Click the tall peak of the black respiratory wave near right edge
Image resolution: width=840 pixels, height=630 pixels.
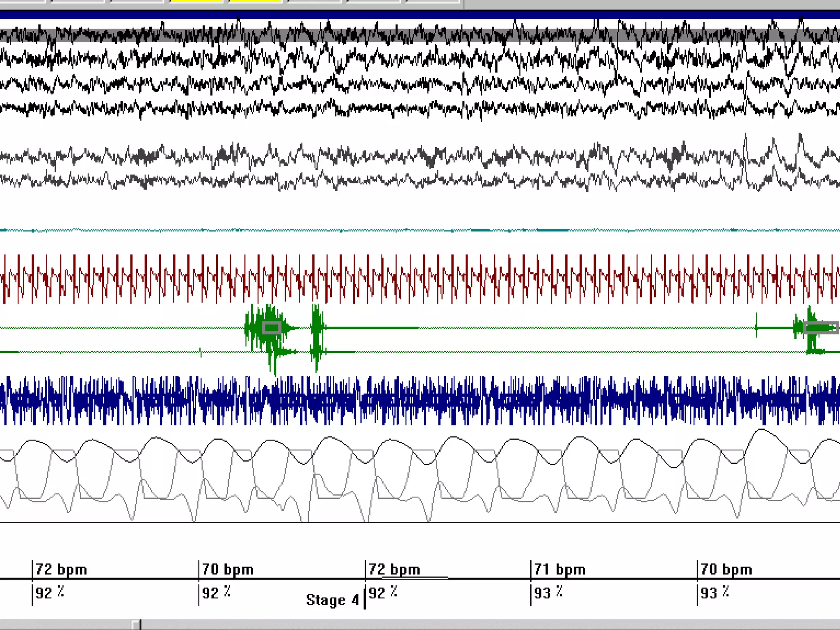tap(762, 430)
